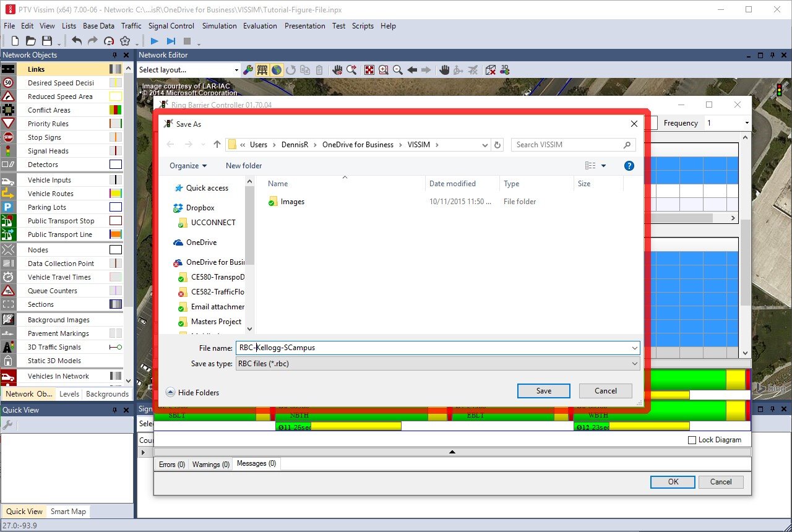Click the File name input field
792x532 pixels.
pos(433,348)
